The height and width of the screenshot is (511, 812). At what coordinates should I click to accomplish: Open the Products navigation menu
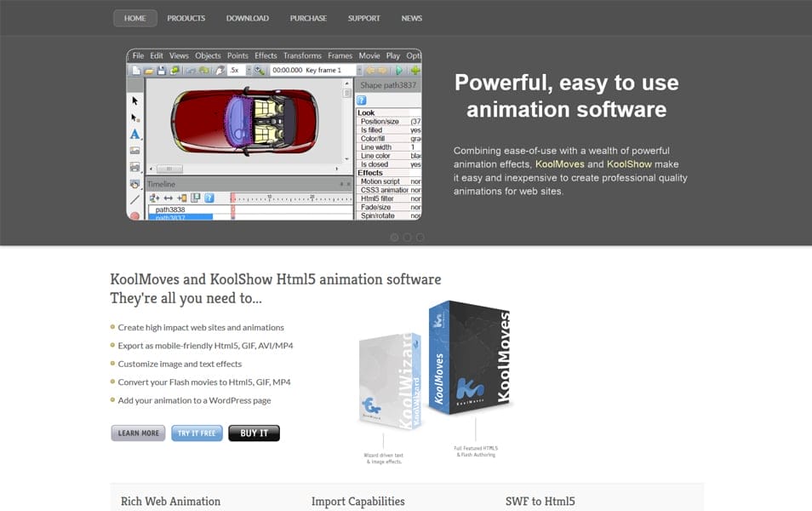tap(186, 18)
